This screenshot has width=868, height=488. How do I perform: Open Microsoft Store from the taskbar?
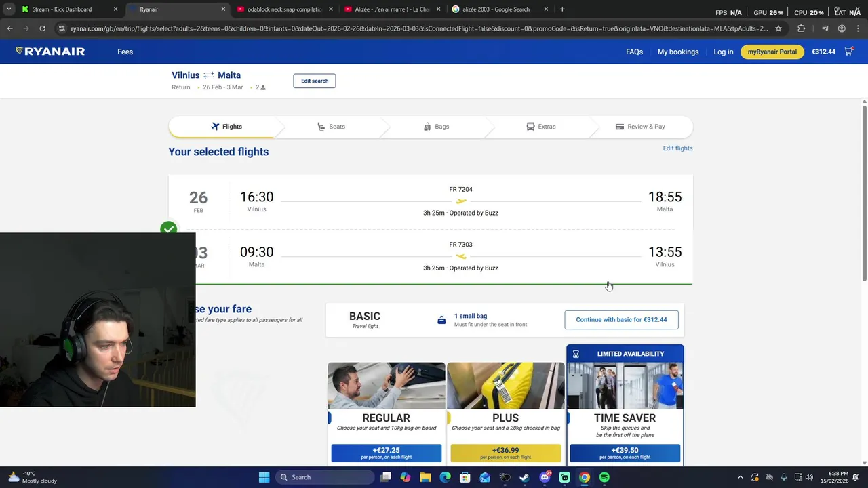pyautogui.click(x=465, y=477)
